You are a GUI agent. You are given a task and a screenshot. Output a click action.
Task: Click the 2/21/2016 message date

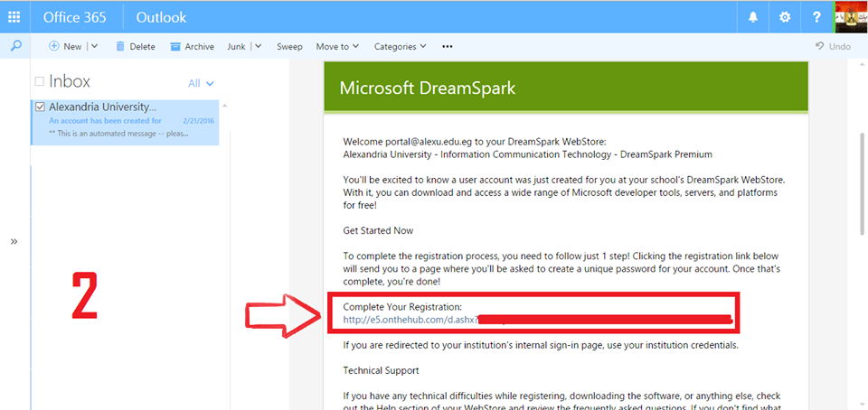pyautogui.click(x=198, y=121)
